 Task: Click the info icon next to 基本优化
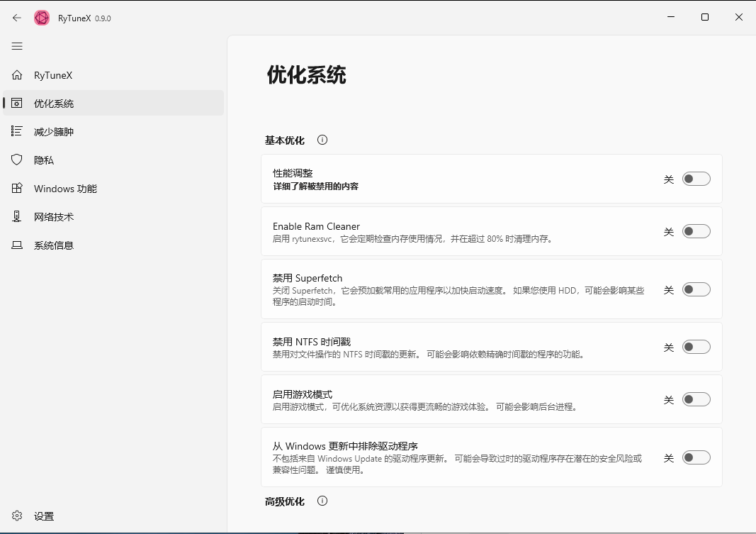tap(322, 140)
